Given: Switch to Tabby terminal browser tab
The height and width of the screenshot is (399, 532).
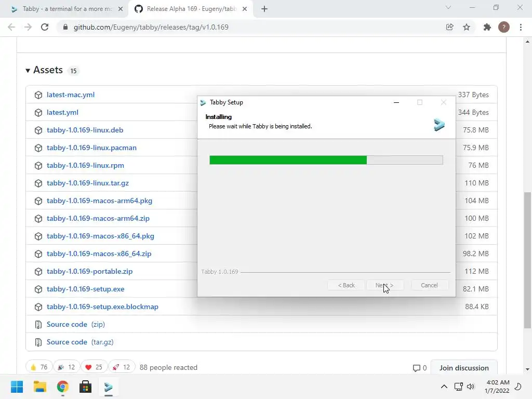Looking at the screenshot, I should coord(67,9).
